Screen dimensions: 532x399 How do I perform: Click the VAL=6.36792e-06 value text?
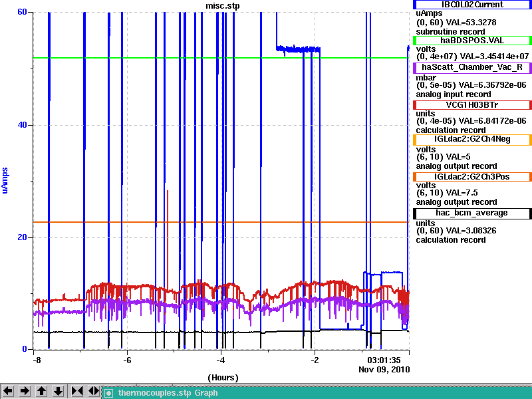[492, 85]
